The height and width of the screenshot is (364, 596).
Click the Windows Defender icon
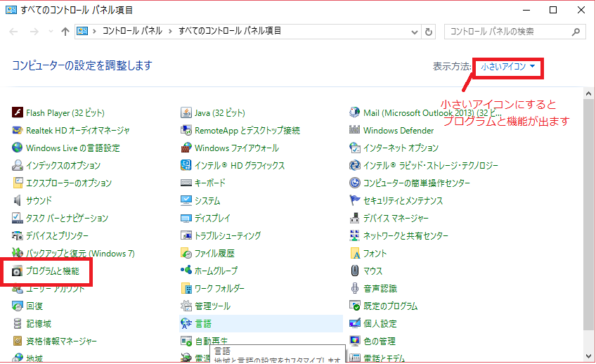pos(355,130)
